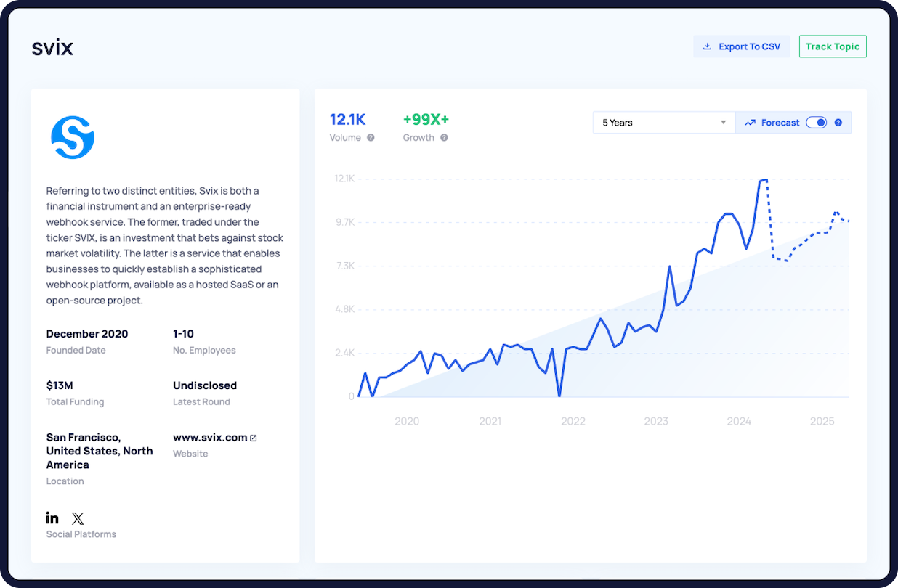Click the trend arrow icon beside Forecast
898x588 pixels.
[x=751, y=123]
